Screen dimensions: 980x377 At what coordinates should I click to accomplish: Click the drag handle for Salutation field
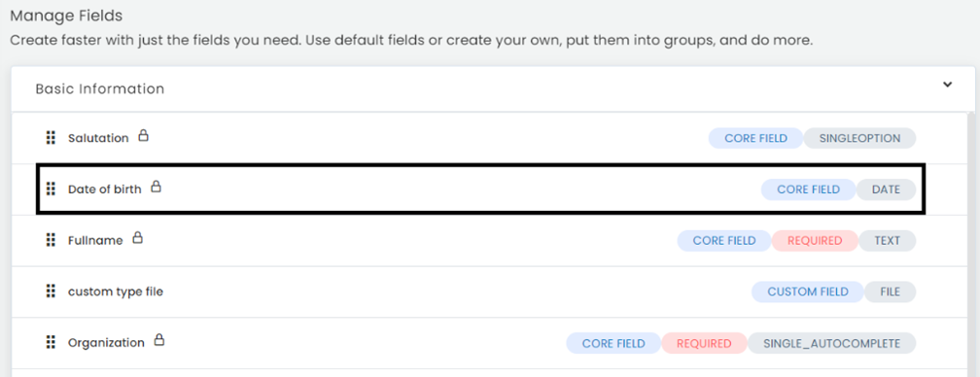pos(52,138)
